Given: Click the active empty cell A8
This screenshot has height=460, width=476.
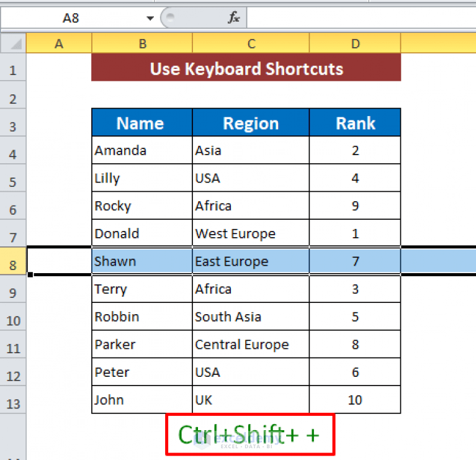Looking at the screenshot, I should pos(59,261).
